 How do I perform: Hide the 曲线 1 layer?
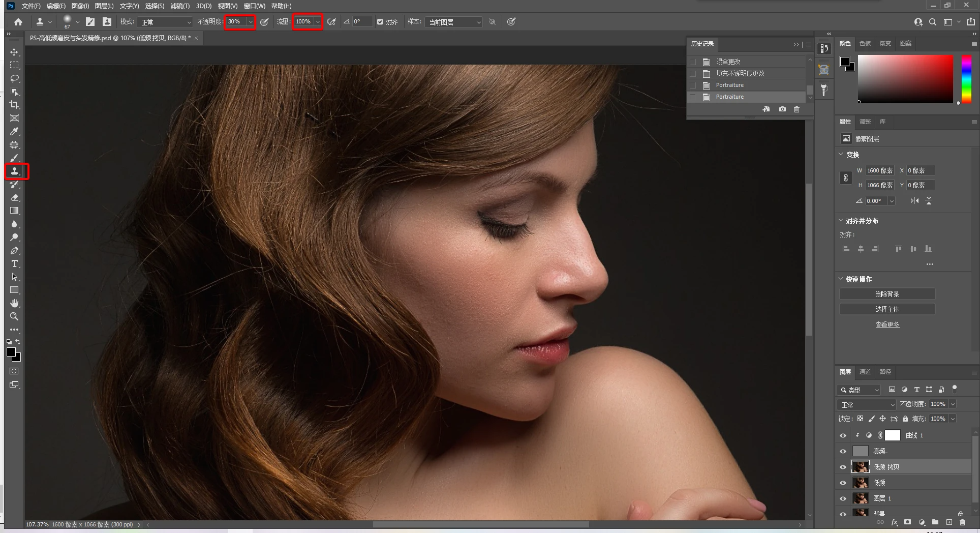[x=843, y=435]
